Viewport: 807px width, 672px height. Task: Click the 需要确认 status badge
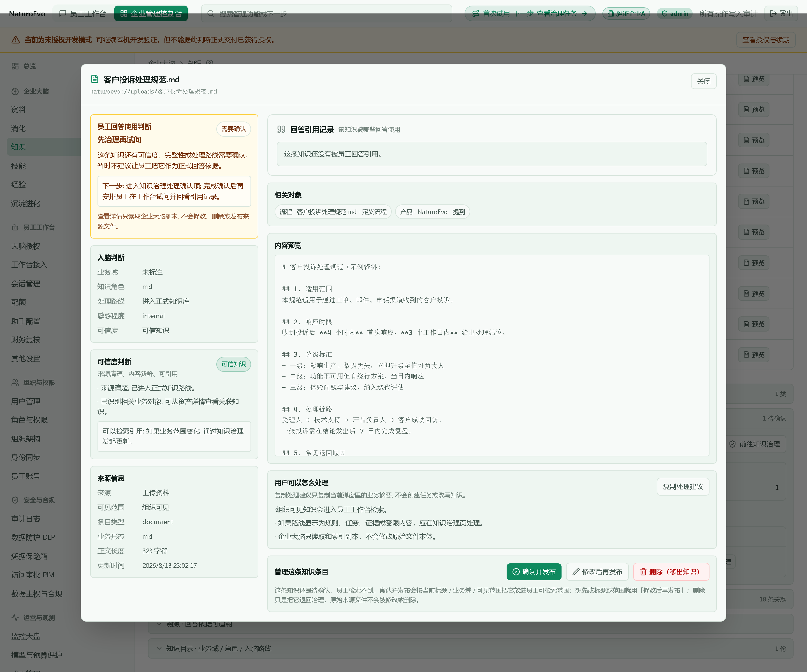pyautogui.click(x=233, y=129)
